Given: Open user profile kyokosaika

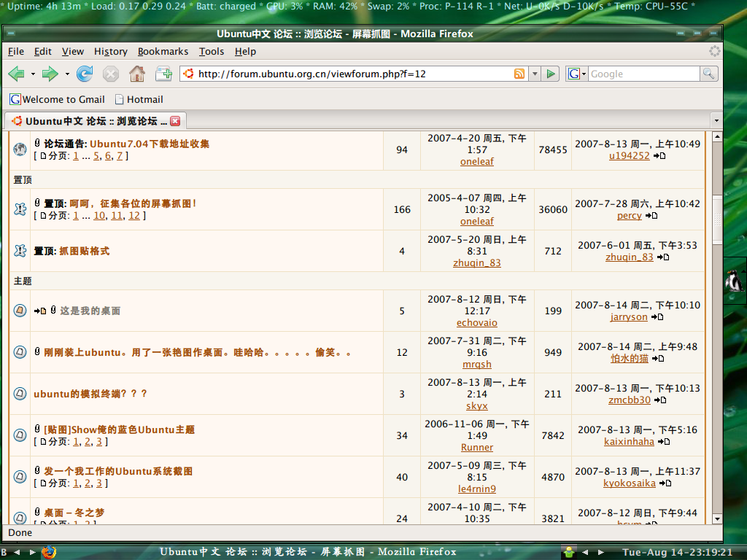Looking at the screenshot, I should coord(630,483).
